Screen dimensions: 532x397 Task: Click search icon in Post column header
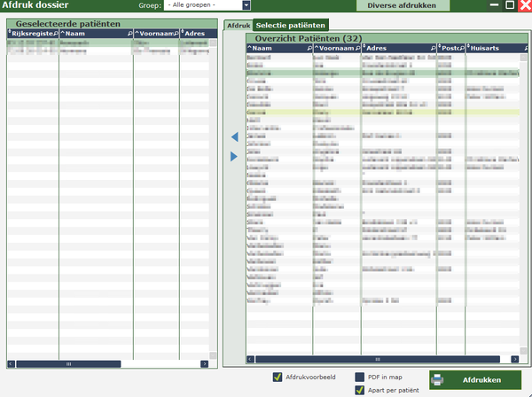click(462, 48)
